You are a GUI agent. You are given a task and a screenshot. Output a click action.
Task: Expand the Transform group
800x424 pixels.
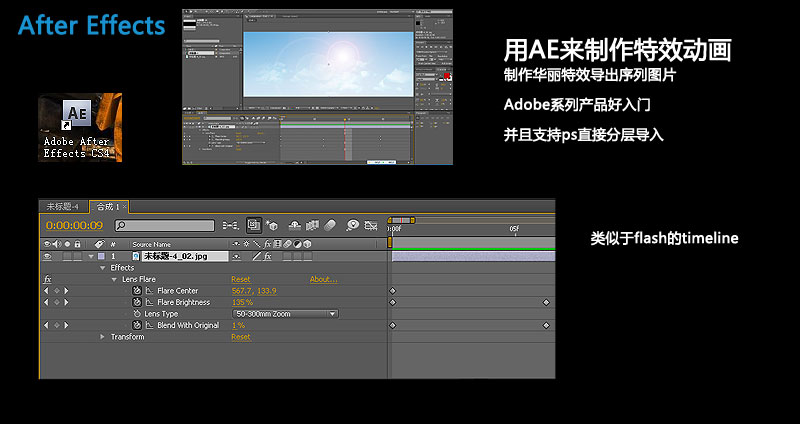click(103, 337)
